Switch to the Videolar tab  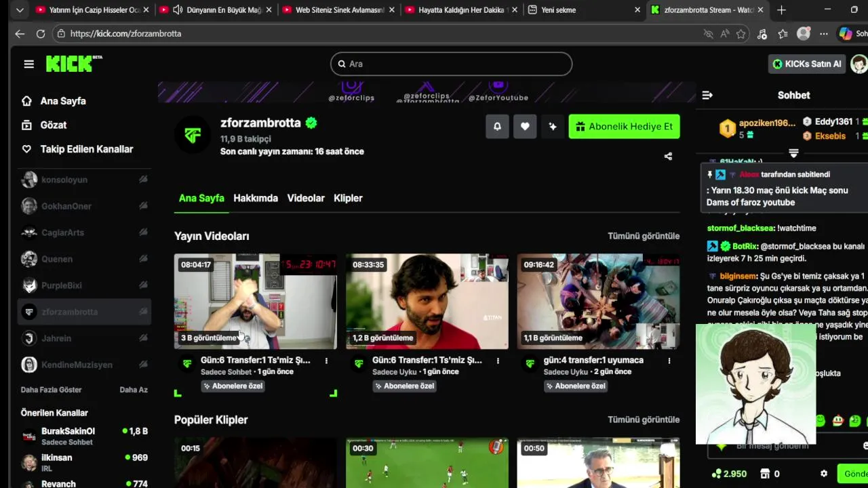[306, 199]
